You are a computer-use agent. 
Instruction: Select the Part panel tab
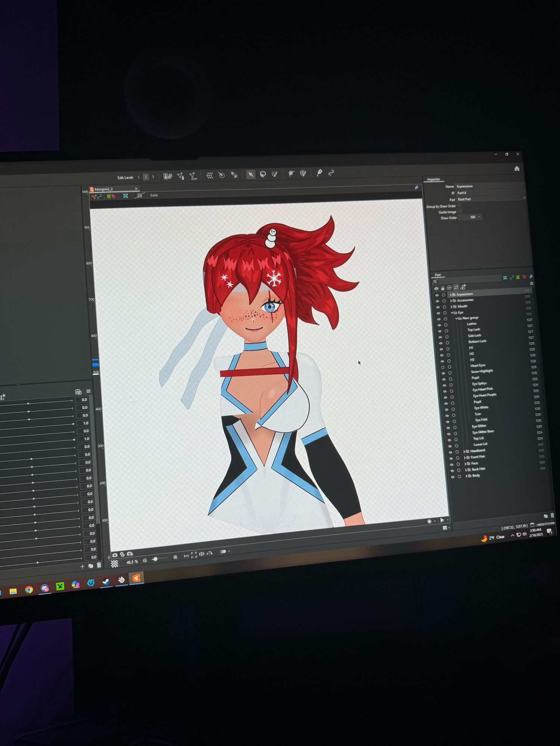click(438, 275)
